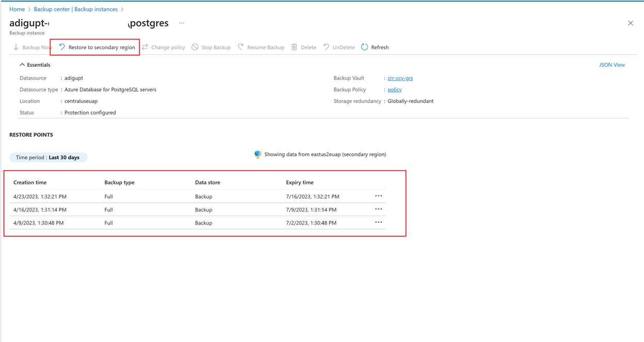Click UnDelete toolbar item
Image resolution: width=644 pixels, height=342 pixels.
[339, 47]
